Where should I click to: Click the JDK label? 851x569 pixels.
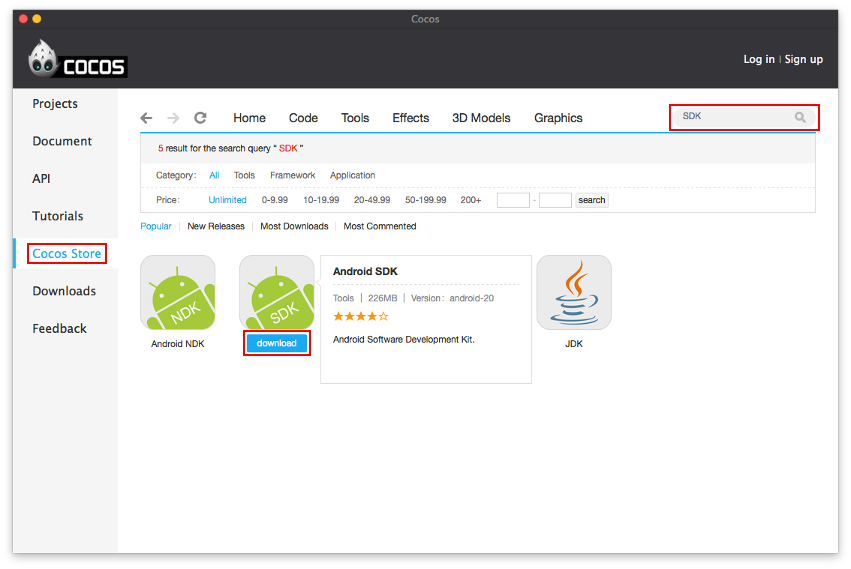coord(574,344)
